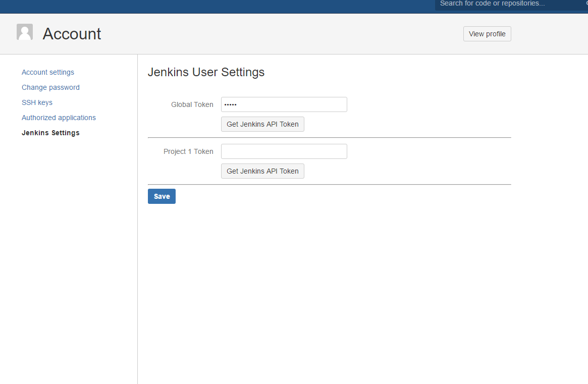
Task: Open SSH keys settings
Action: pyautogui.click(x=37, y=102)
